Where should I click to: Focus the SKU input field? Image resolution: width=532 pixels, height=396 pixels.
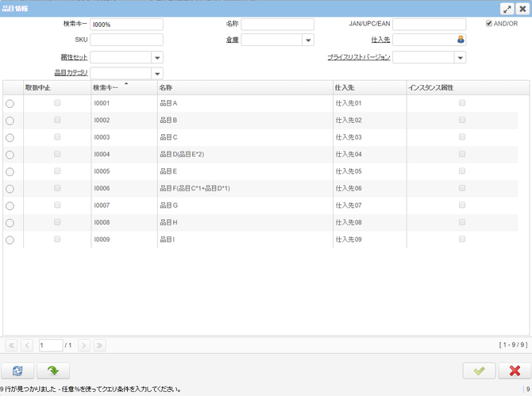tap(126, 40)
